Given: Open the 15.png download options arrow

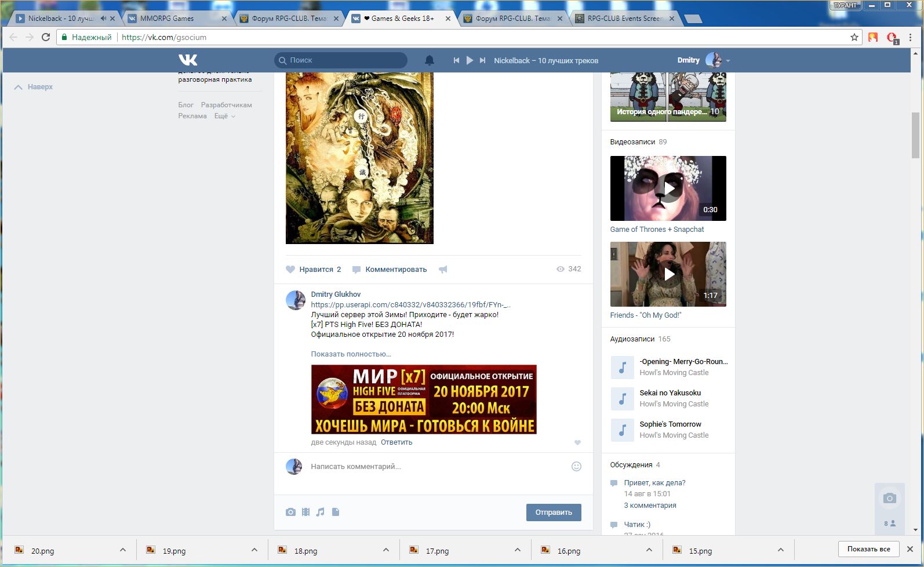Looking at the screenshot, I should click(x=781, y=550).
